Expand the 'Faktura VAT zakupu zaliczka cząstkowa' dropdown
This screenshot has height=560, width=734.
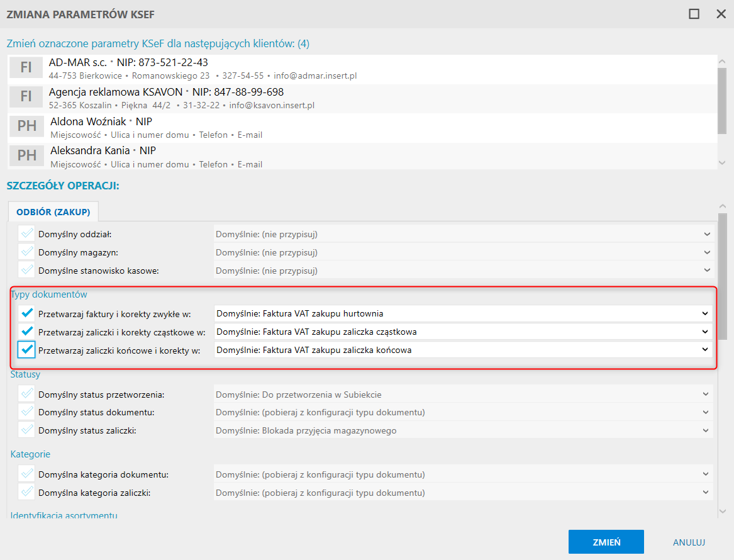(705, 332)
